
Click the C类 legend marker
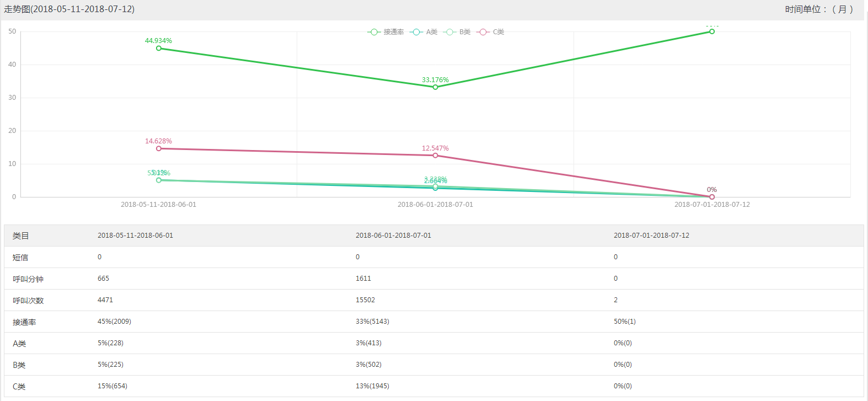(x=483, y=32)
